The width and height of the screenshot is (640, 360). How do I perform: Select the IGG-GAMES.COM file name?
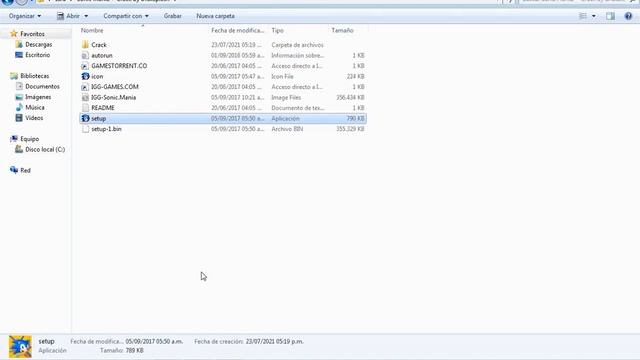(x=115, y=87)
